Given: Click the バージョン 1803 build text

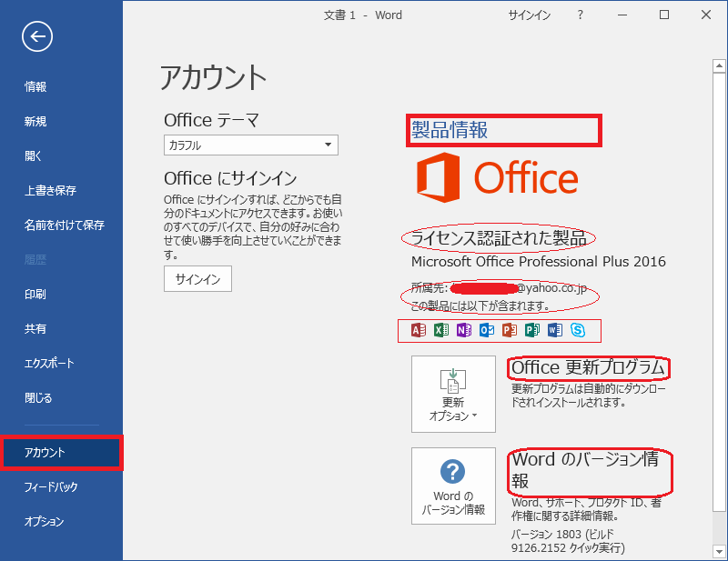Looking at the screenshot, I should click(x=568, y=541).
